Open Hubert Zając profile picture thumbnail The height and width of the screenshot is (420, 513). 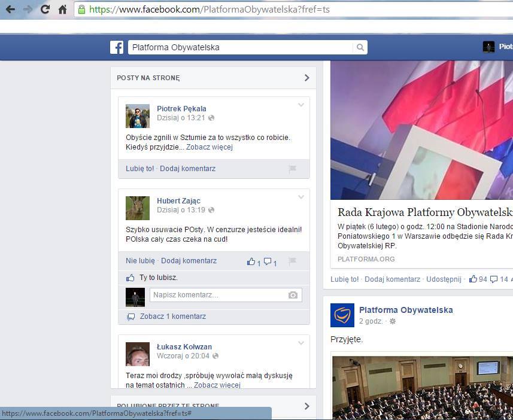tap(138, 208)
